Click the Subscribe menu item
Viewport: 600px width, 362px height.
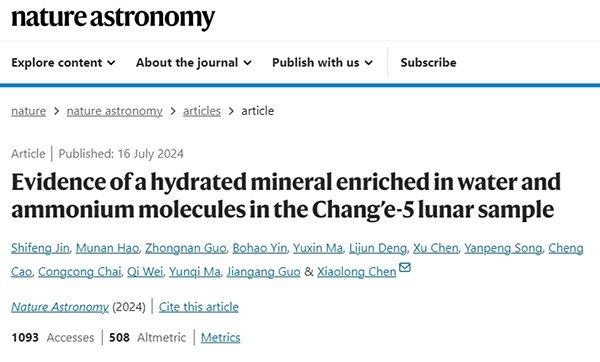coord(428,62)
